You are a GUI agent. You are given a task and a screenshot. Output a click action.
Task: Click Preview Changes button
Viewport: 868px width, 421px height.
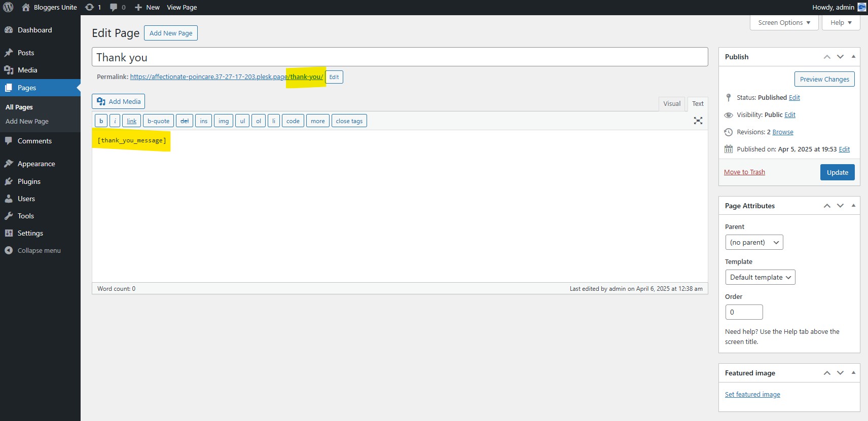824,79
